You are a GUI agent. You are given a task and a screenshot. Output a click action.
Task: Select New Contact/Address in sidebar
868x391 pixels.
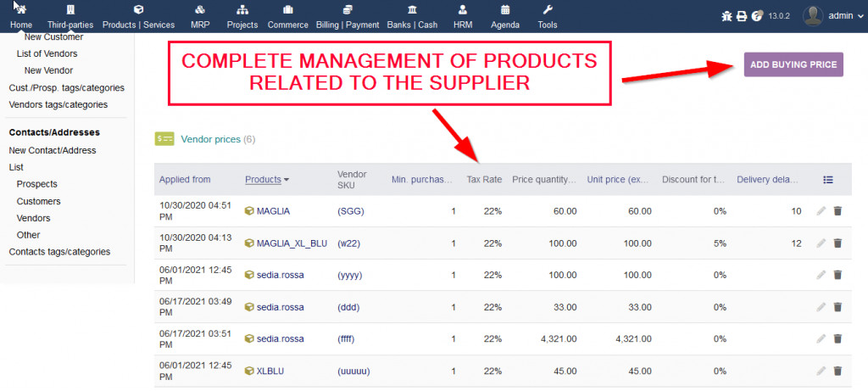(x=53, y=150)
